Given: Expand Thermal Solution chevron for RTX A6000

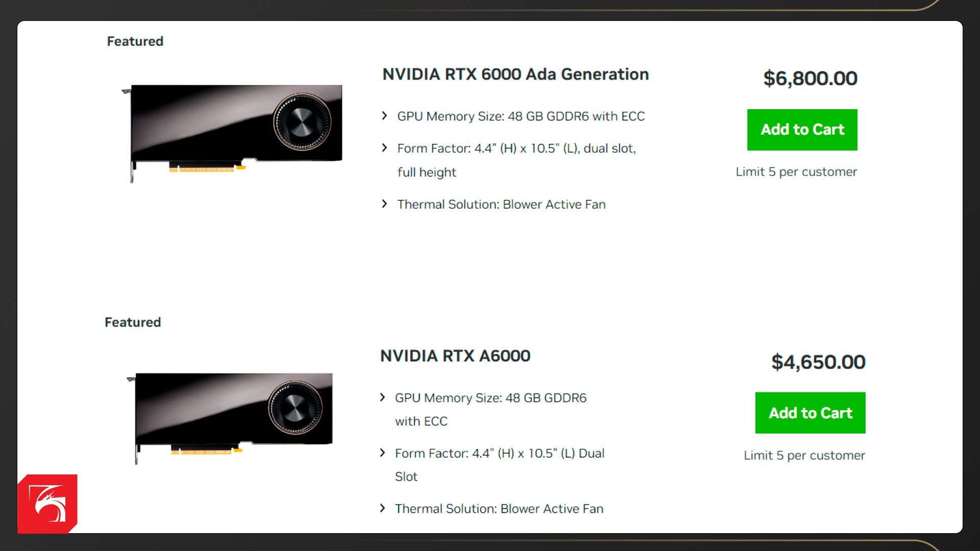Looking at the screenshot, I should click(x=382, y=508).
